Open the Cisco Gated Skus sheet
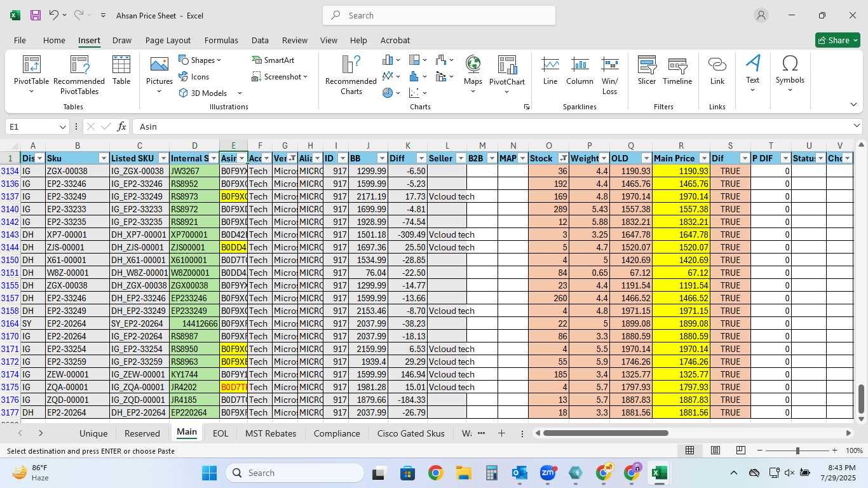The image size is (868, 488). 410,433
